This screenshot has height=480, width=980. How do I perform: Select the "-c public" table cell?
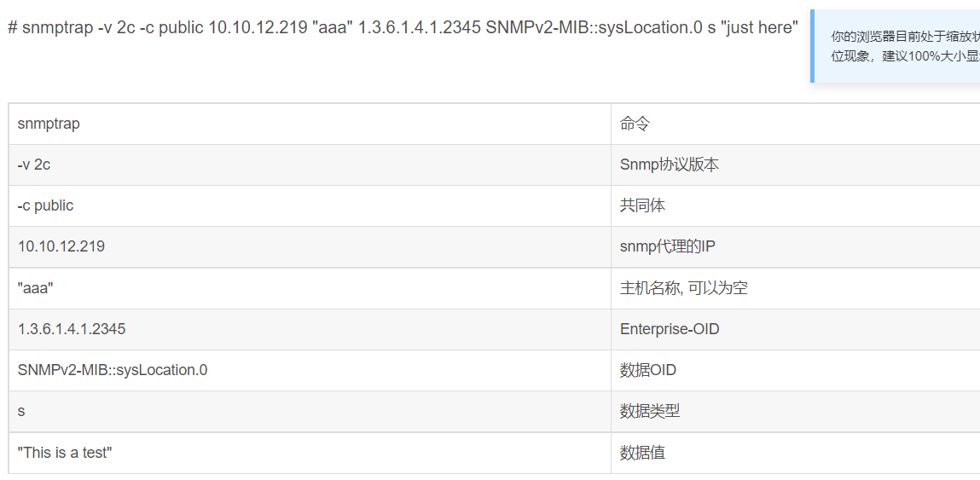click(x=310, y=205)
